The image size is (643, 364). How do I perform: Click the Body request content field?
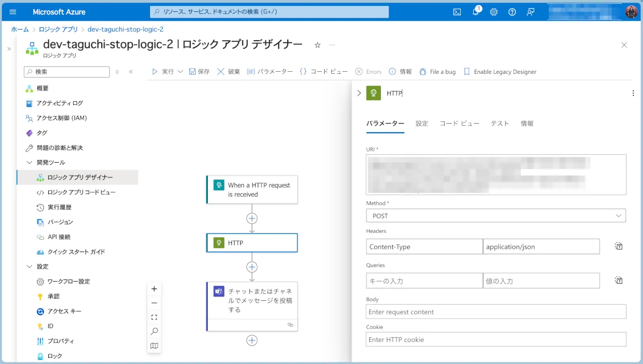(x=496, y=312)
